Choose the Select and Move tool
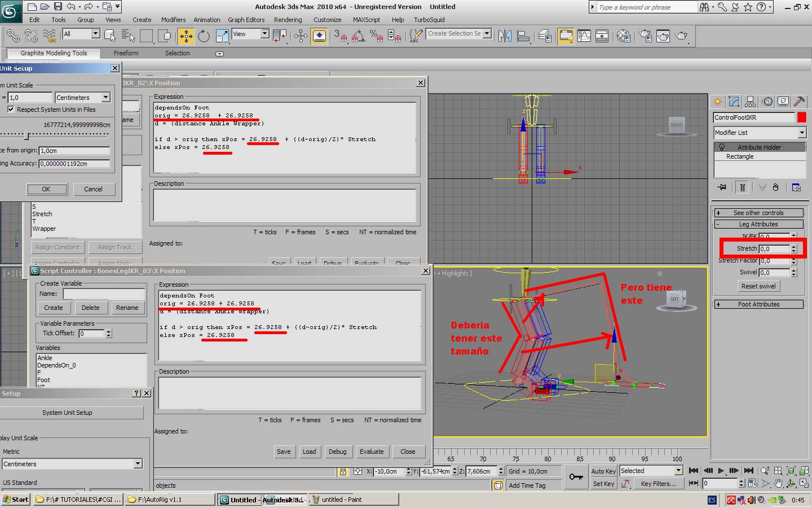 [186, 36]
